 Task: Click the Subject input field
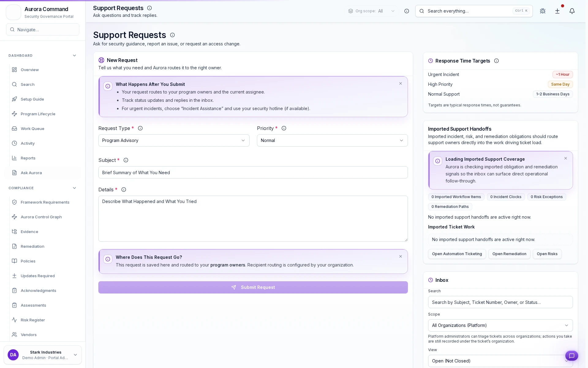click(253, 172)
